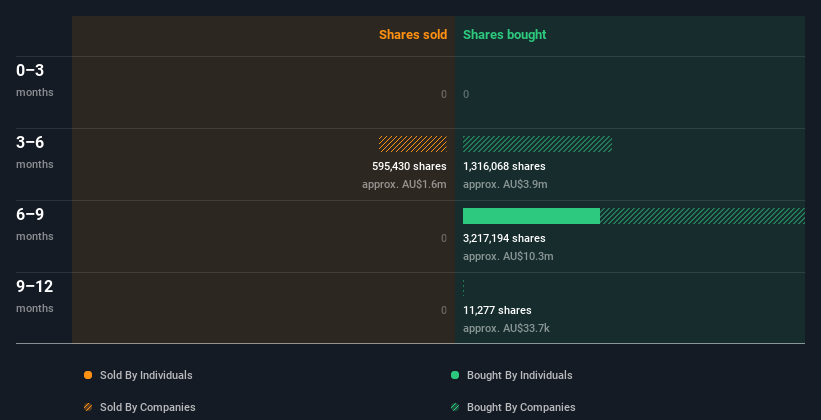821x420 pixels.
Task: Click the hatched Bought By Companies legend swatch
Action: pyautogui.click(x=455, y=407)
